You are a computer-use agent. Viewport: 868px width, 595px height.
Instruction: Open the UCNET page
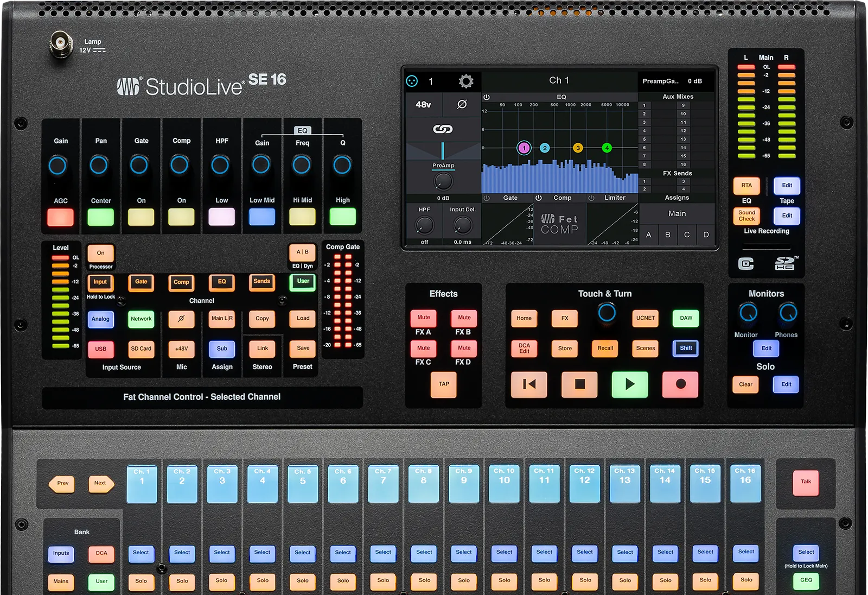646,319
